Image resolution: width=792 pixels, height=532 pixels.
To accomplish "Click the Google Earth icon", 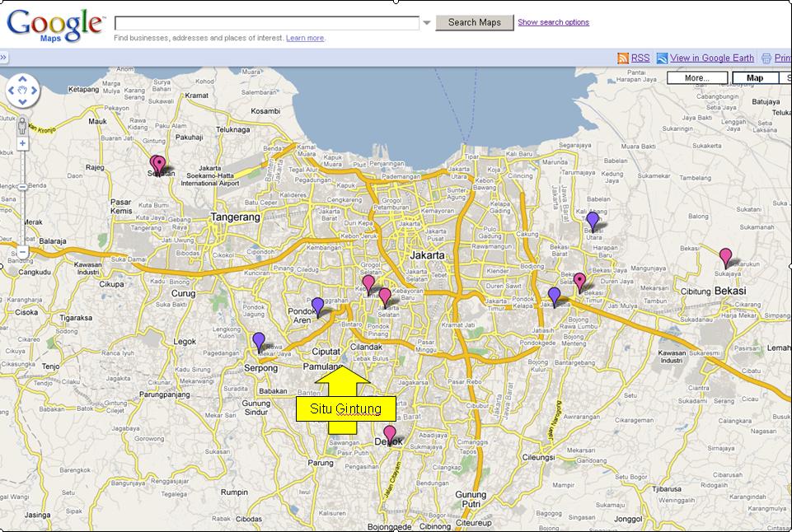I will pyautogui.click(x=661, y=58).
